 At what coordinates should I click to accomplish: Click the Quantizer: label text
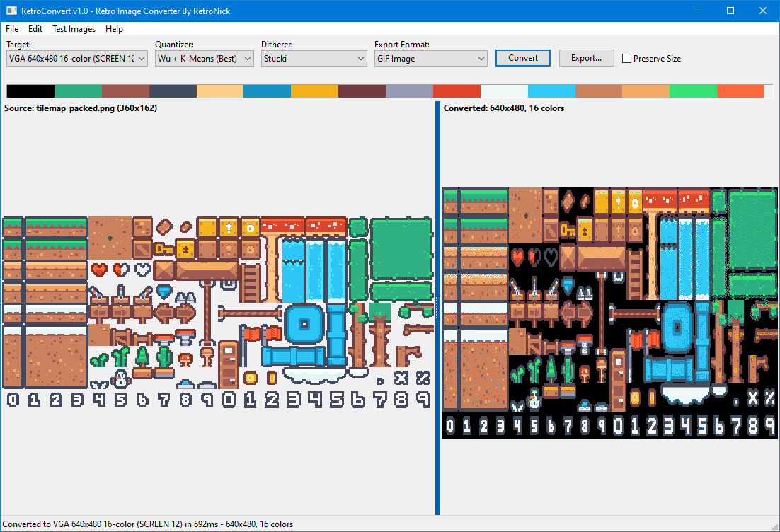[174, 45]
